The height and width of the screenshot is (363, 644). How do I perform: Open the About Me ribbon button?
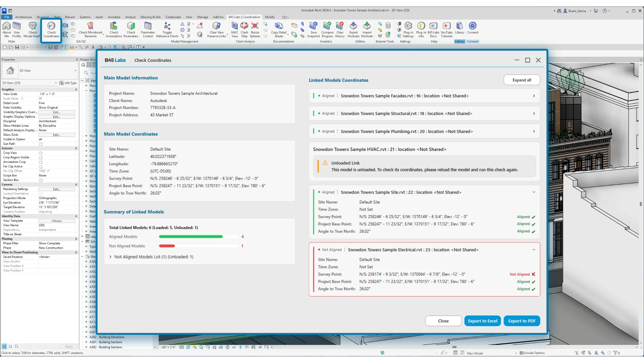pos(6,29)
